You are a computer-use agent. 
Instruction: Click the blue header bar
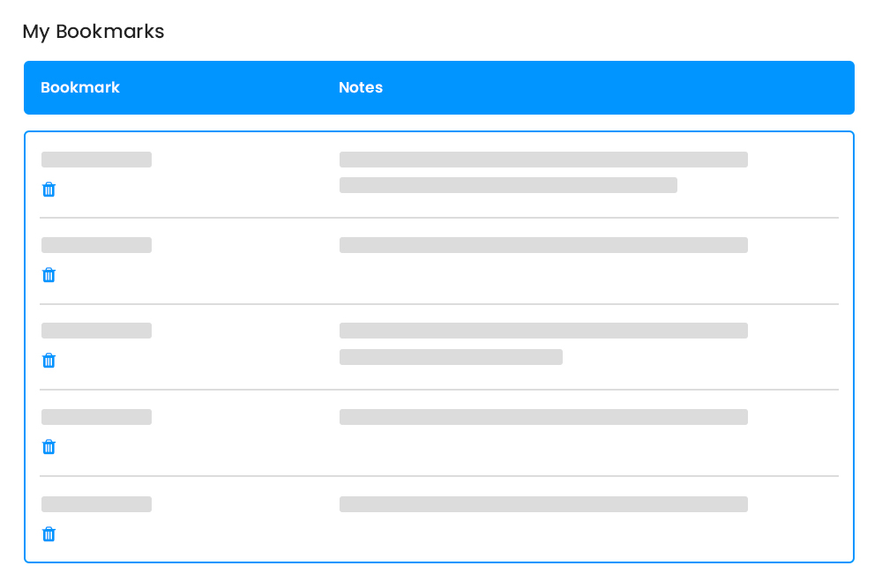coord(439,87)
